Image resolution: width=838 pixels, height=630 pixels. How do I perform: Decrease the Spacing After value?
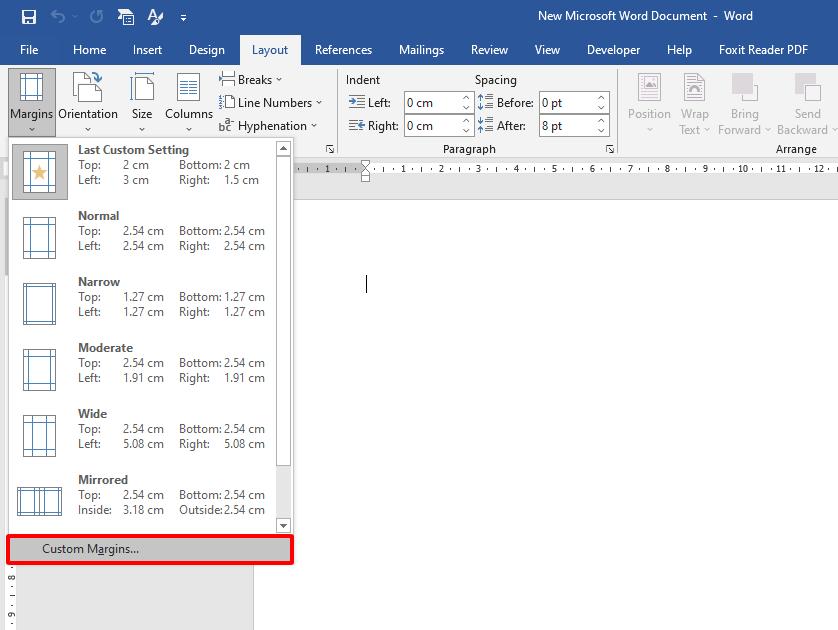(x=602, y=131)
